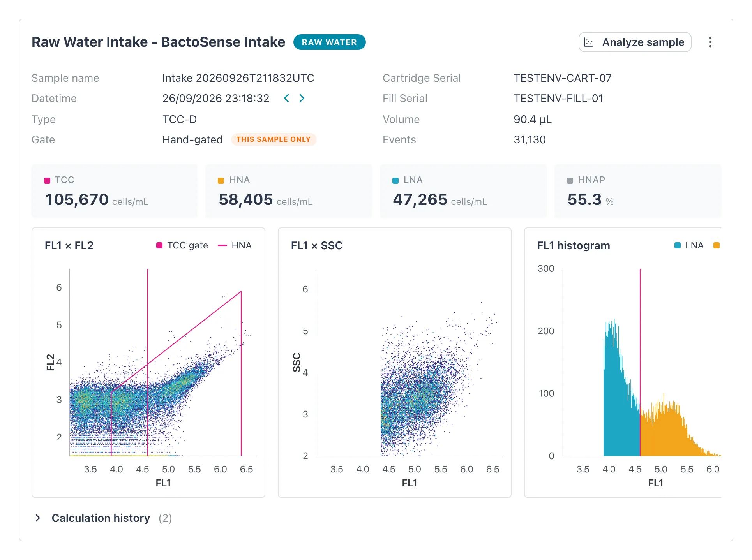Click the orange HNA color swatch

click(221, 180)
